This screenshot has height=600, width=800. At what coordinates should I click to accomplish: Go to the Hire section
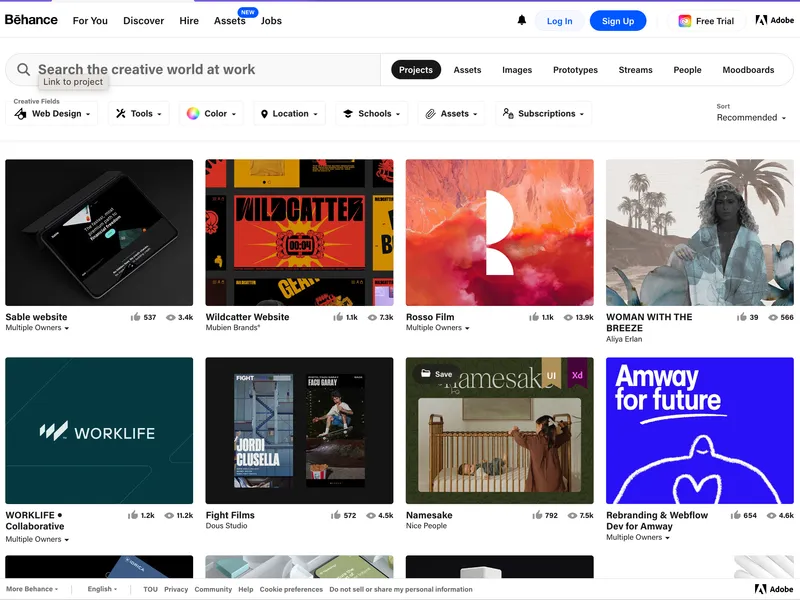pyautogui.click(x=189, y=21)
